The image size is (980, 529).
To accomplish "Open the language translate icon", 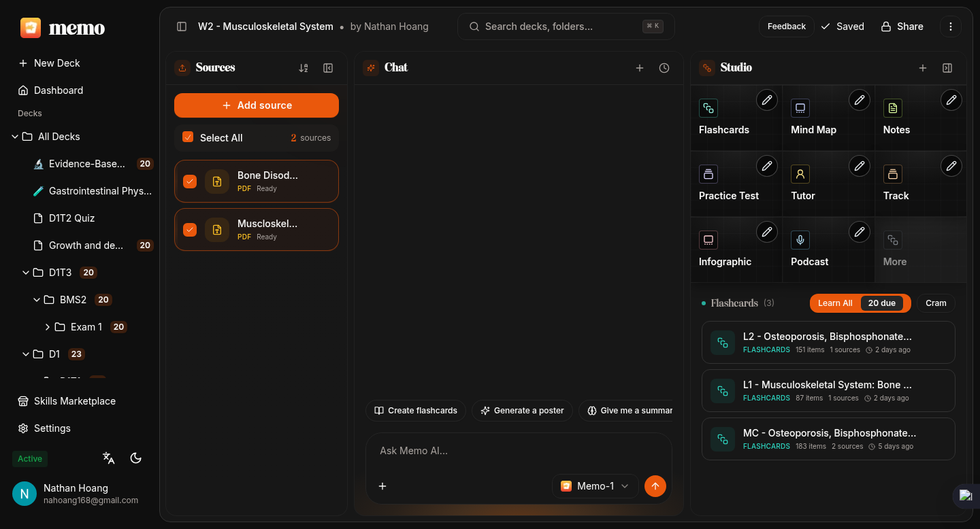I will (109, 458).
